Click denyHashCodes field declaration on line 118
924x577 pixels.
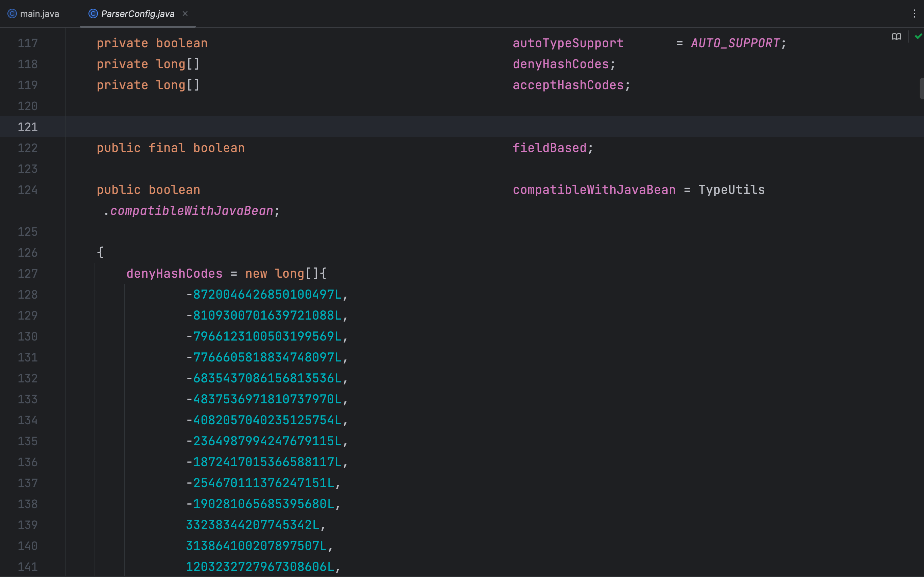(x=561, y=64)
